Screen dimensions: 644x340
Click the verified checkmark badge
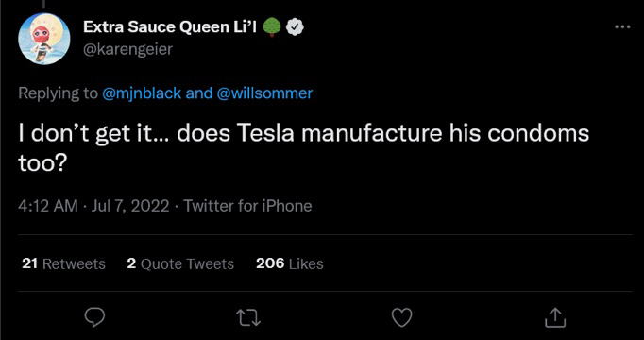pyautogui.click(x=295, y=27)
